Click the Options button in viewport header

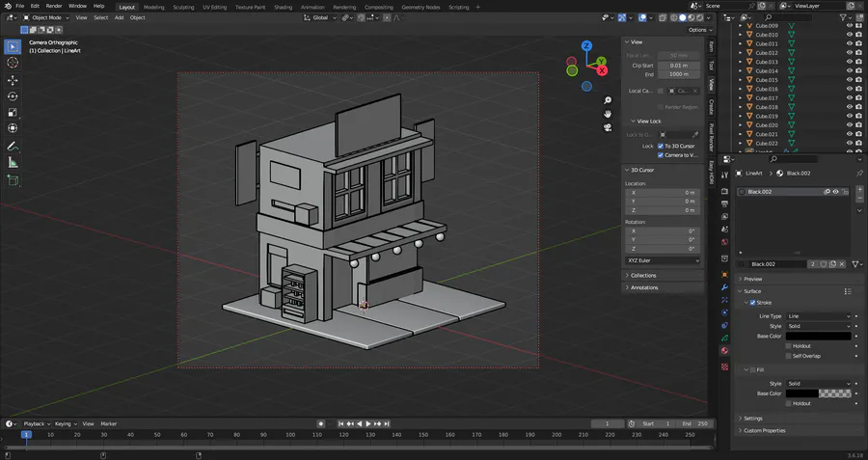(x=698, y=30)
